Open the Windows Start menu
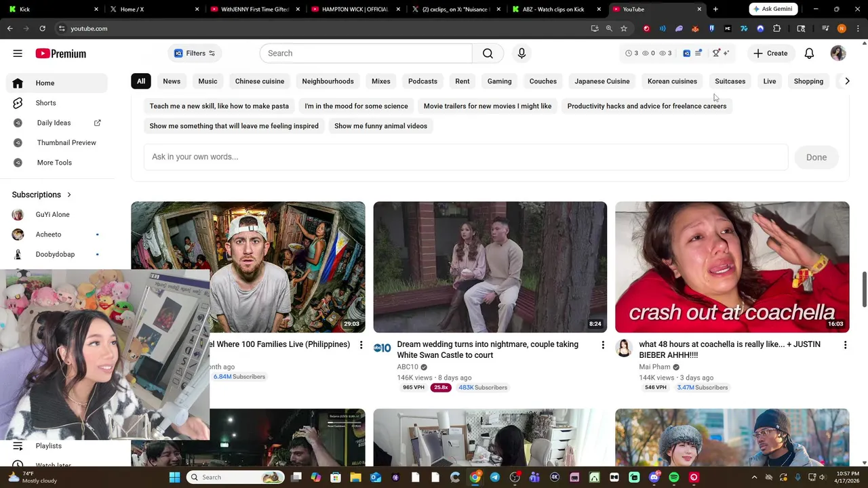The height and width of the screenshot is (488, 868). click(x=174, y=477)
